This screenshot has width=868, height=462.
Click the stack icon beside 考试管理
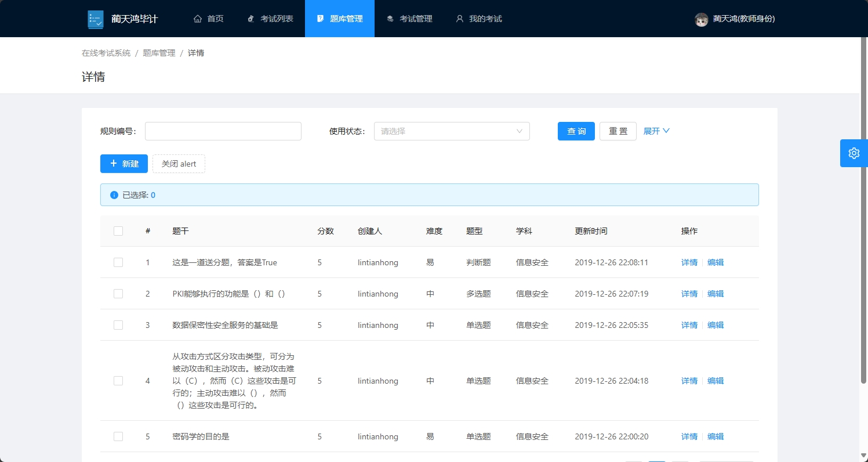tap(390, 19)
